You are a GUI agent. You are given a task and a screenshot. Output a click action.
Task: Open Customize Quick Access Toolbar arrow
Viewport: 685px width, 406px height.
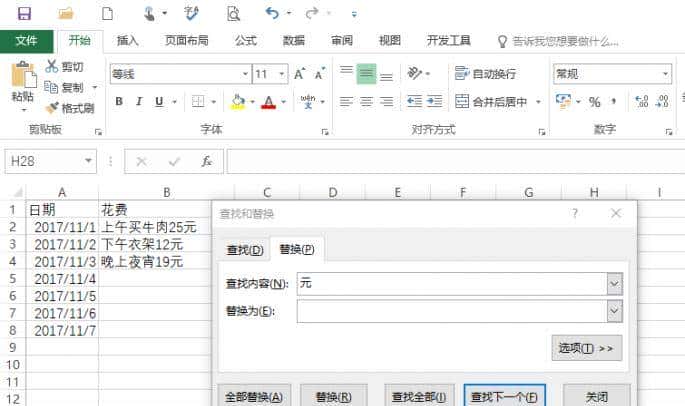(x=354, y=14)
